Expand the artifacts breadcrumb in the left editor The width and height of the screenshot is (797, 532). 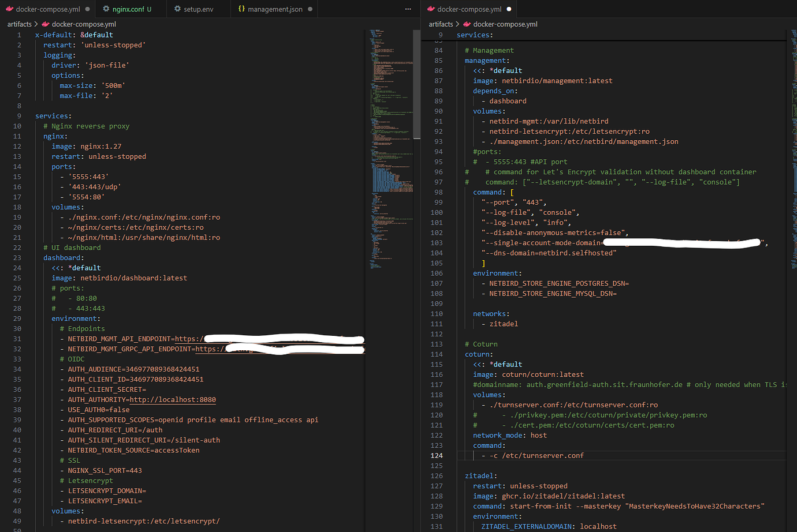tap(19, 24)
